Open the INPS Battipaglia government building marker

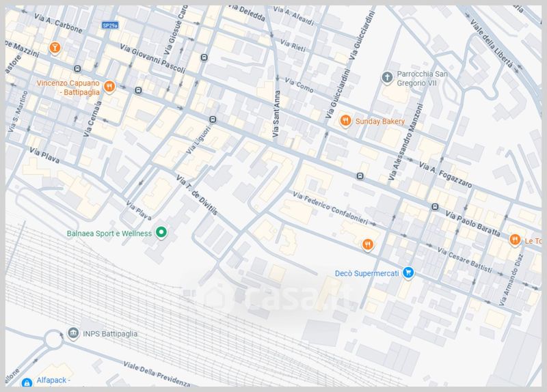pos(73,333)
